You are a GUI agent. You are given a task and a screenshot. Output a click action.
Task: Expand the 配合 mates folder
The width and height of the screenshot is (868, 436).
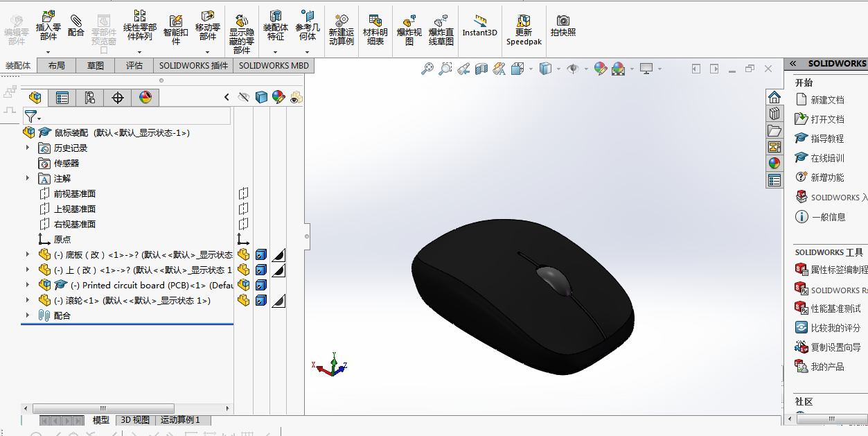click(28, 315)
